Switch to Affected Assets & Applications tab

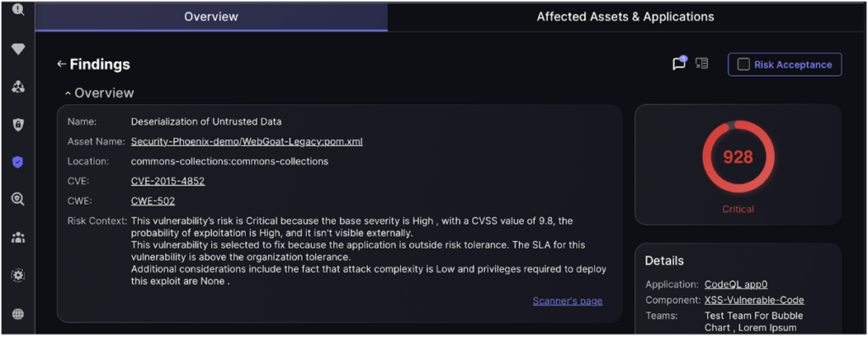click(x=625, y=17)
